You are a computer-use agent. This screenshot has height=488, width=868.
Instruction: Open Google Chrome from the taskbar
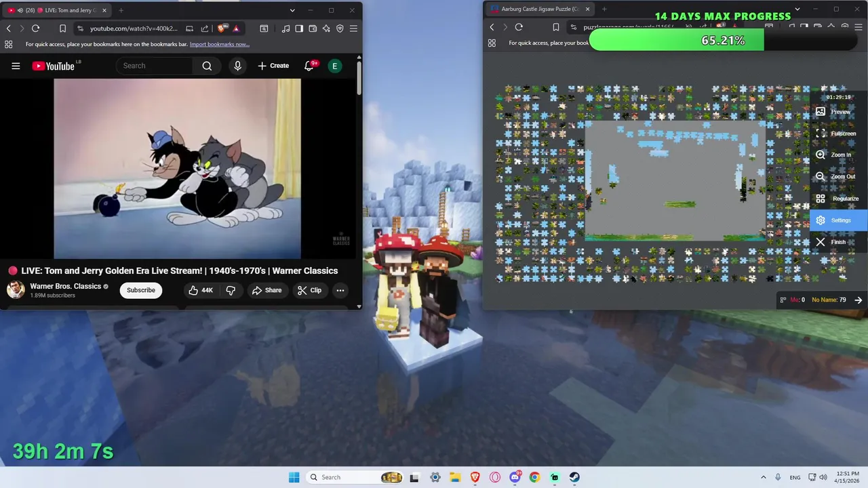pyautogui.click(x=535, y=477)
